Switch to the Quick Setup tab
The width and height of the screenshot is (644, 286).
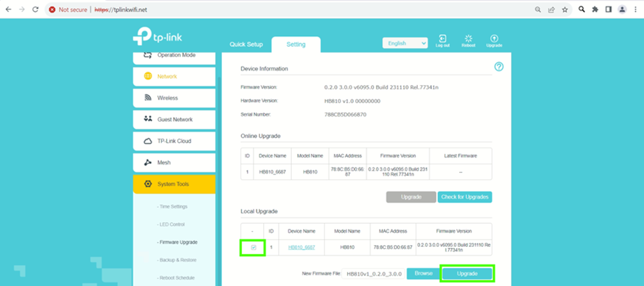246,44
